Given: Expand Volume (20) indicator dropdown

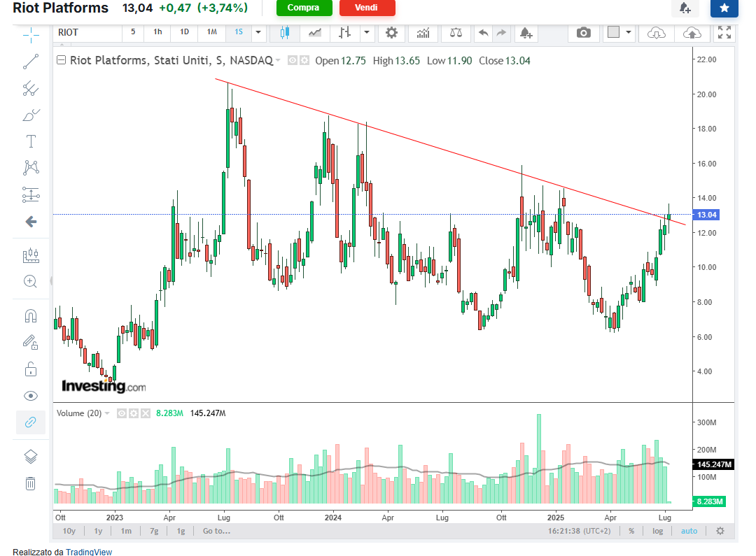Looking at the screenshot, I should click(107, 413).
